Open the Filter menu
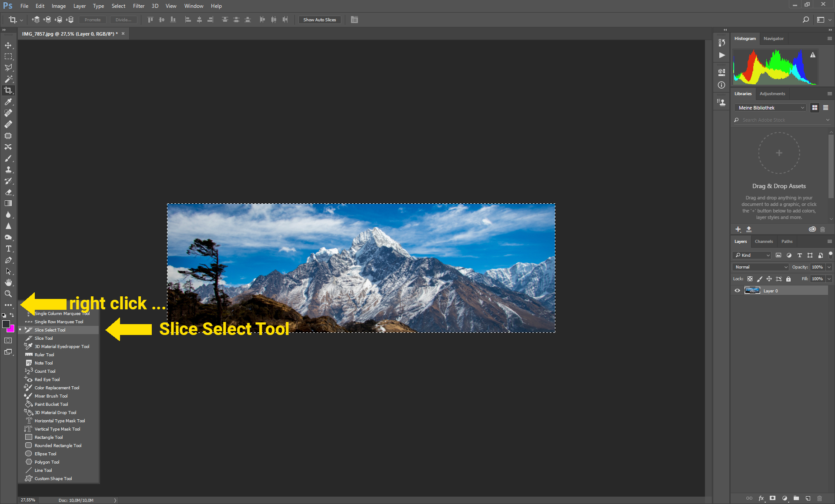Image resolution: width=835 pixels, height=504 pixels. 139,6
